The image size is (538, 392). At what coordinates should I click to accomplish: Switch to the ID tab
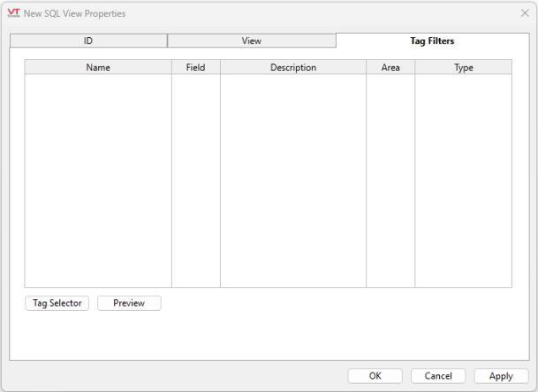88,41
